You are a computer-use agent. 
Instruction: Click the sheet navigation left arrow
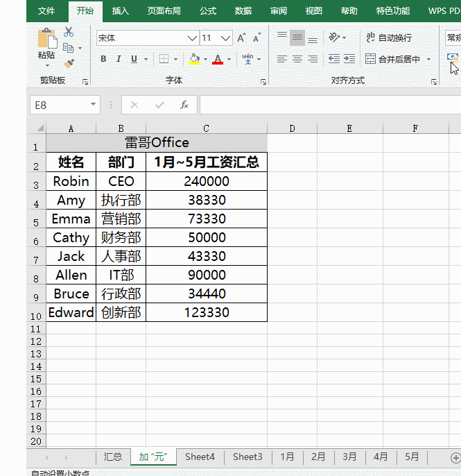tap(46, 457)
